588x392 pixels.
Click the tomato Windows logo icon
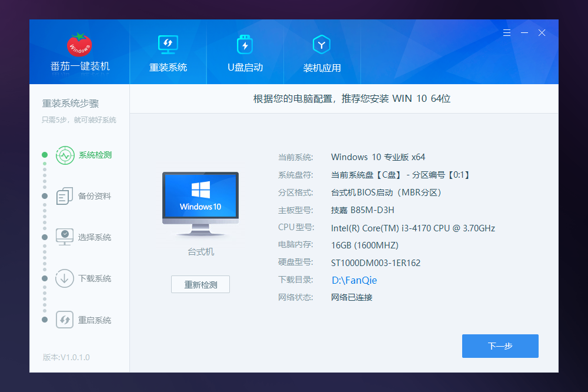79,45
